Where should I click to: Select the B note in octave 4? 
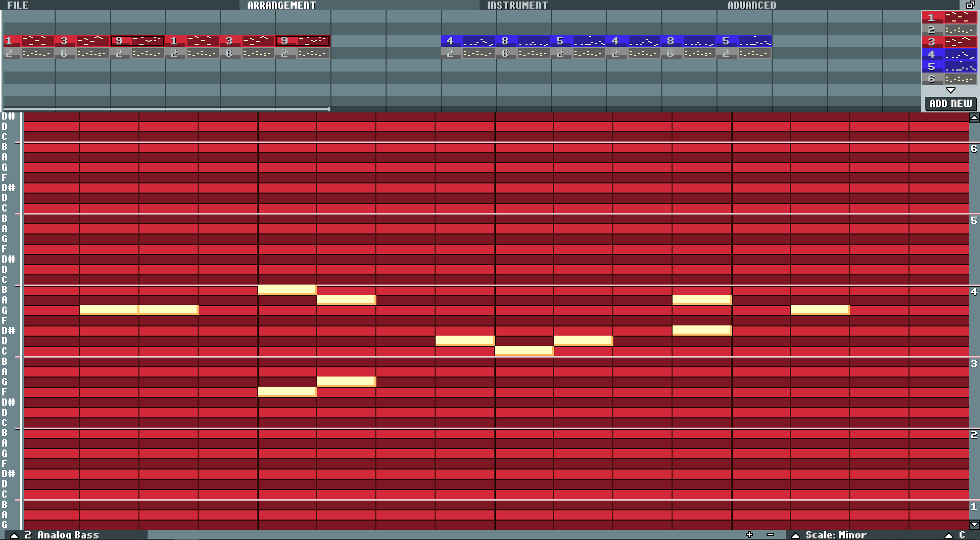(x=287, y=290)
